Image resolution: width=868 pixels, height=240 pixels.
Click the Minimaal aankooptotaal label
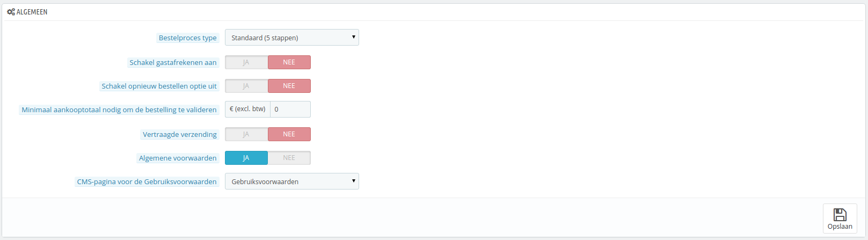[x=119, y=110]
